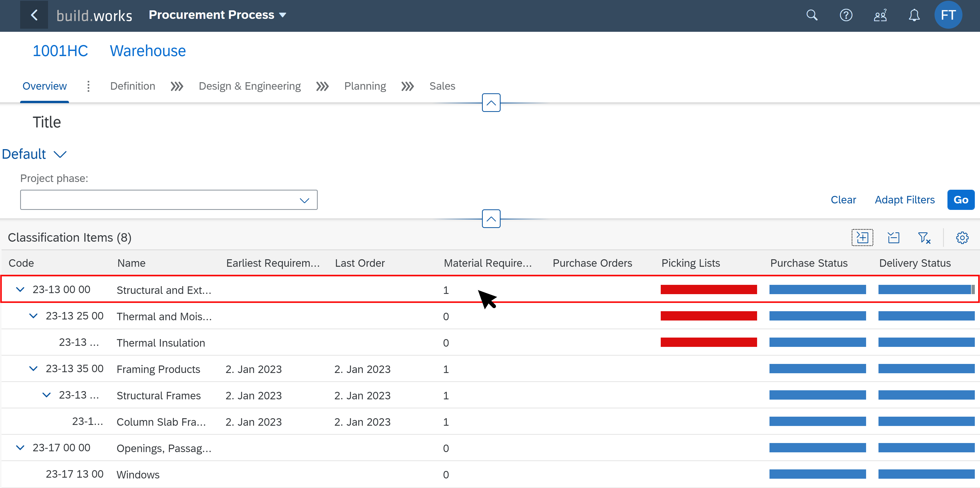Image resolution: width=980 pixels, height=488 pixels.
Task: Collapse the Structural Frames tree row
Action: (46, 395)
